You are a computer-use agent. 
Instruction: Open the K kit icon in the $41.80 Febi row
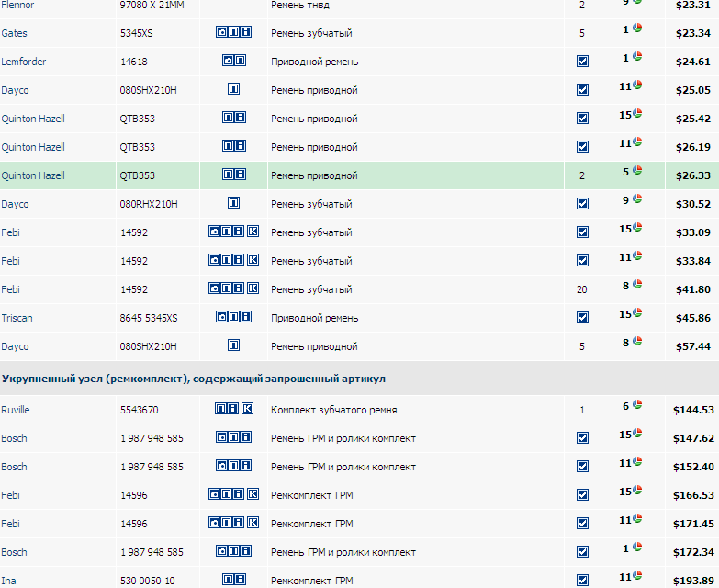coord(253,288)
